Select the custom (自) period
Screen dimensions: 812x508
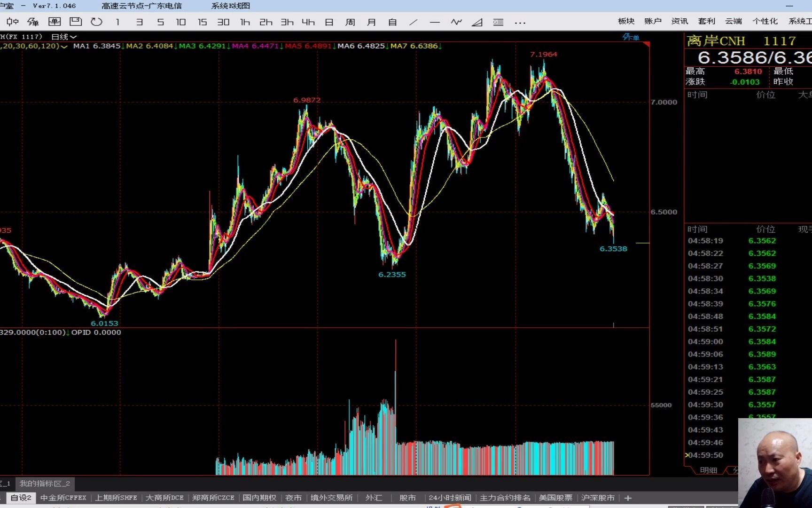[392, 22]
